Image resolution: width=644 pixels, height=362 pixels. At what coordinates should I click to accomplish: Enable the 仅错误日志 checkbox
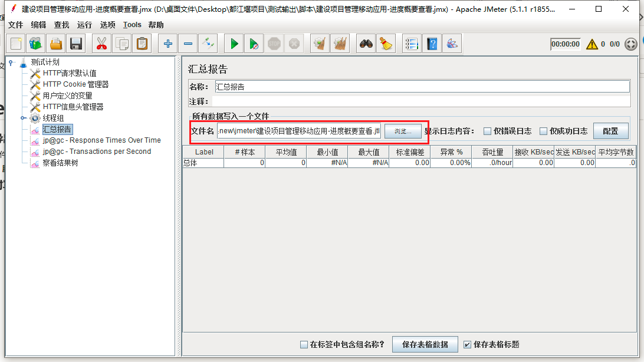click(488, 131)
